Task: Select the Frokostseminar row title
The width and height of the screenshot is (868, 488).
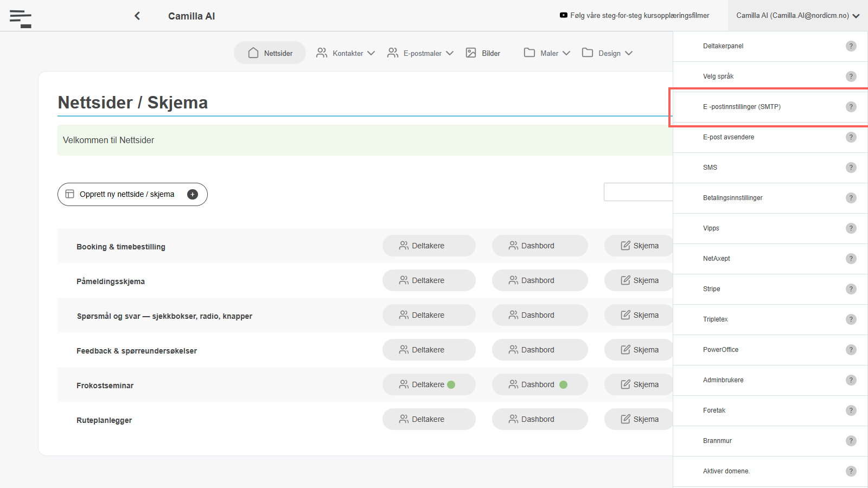Action: coord(105,386)
